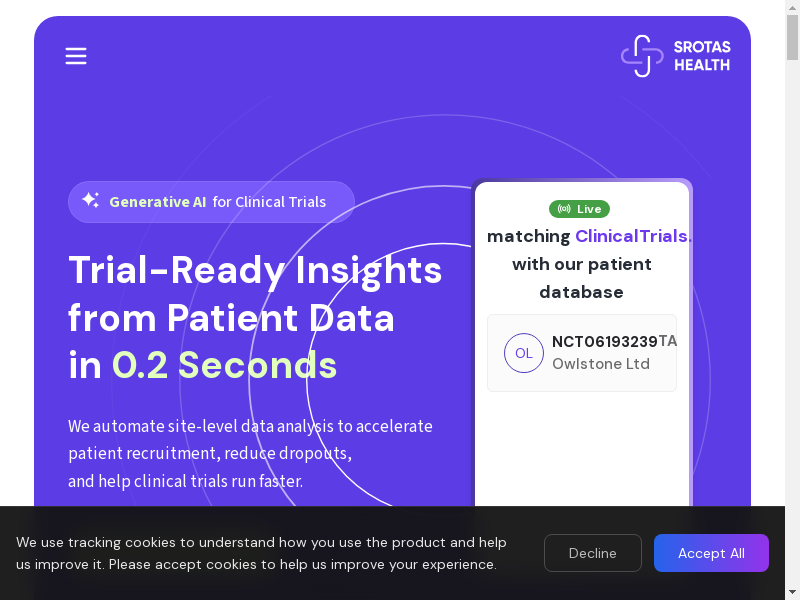Select the OL avatar circle
Image resolution: width=800 pixels, height=600 pixels.
(x=523, y=353)
